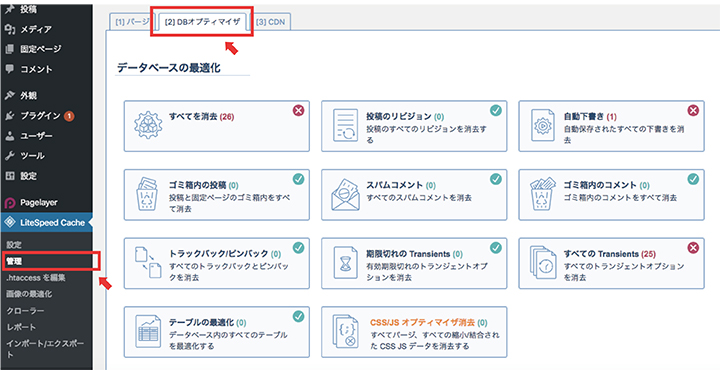Open the 管理 submenu link
Viewport: 720px width, 370px height.
[14, 261]
